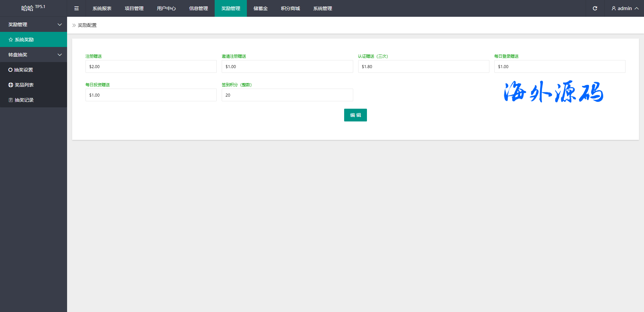Open the 积分商城 top menu

click(x=290, y=8)
